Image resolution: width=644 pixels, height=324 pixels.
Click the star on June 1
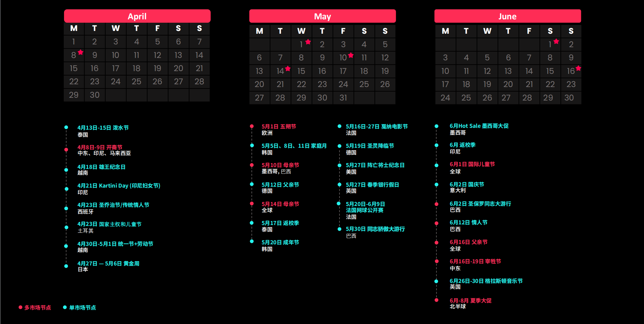tap(556, 41)
